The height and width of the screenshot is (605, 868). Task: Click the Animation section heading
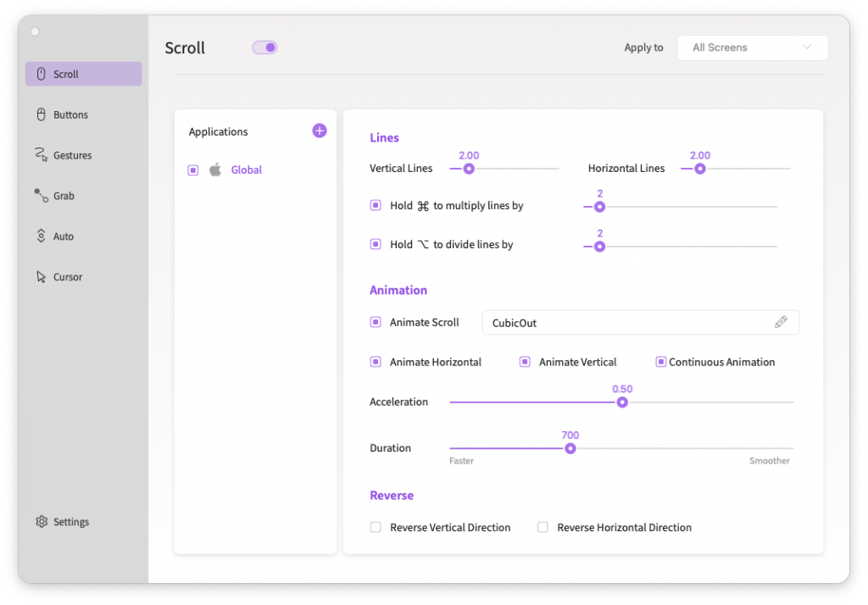click(398, 290)
